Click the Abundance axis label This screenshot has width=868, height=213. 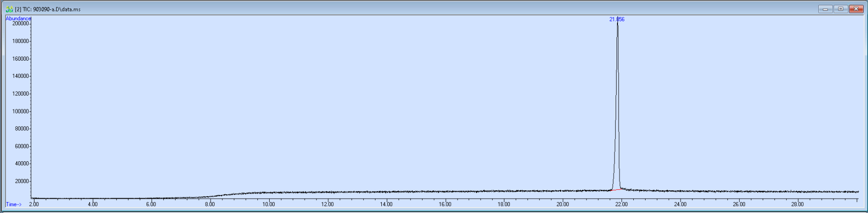tap(18, 18)
